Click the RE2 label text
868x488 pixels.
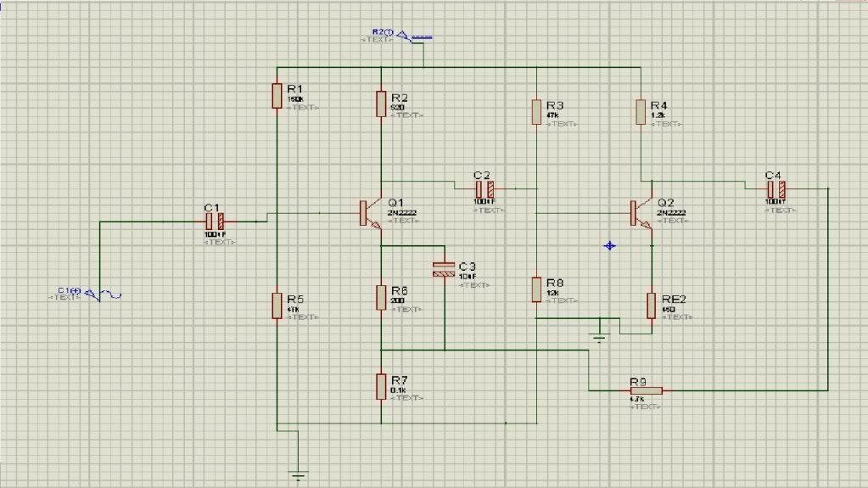[x=674, y=299]
